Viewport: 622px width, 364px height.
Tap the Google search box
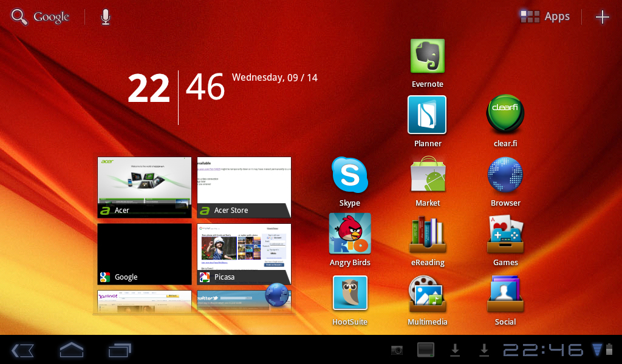point(41,17)
